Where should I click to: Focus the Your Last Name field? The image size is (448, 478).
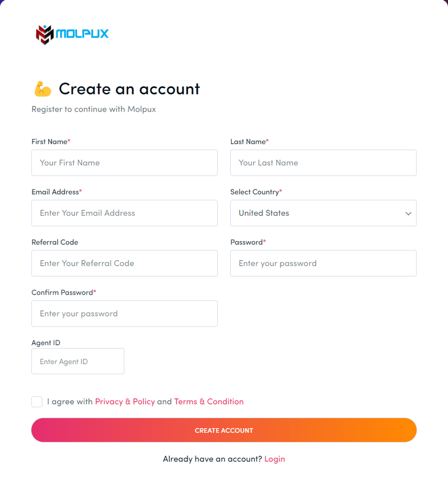tap(323, 163)
